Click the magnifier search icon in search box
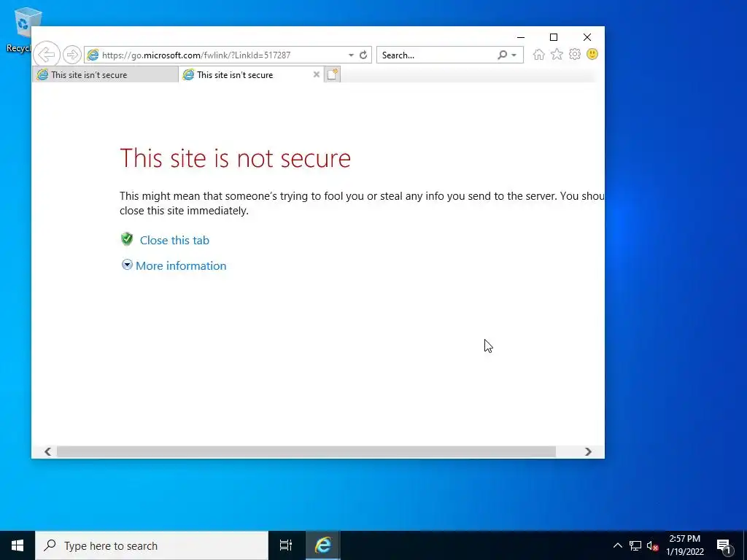The height and width of the screenshot is (560, 747). click(x=502, y=55)
